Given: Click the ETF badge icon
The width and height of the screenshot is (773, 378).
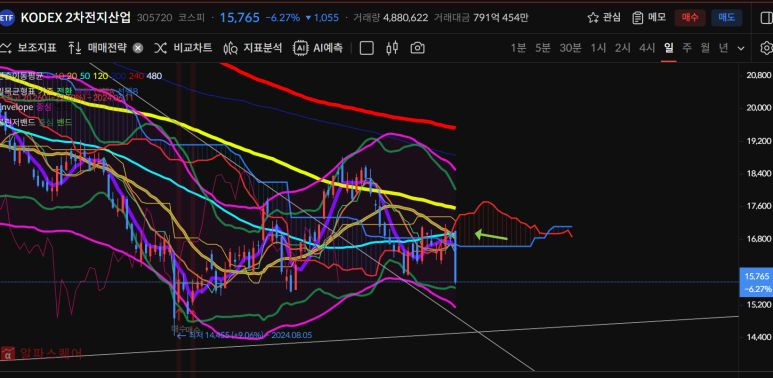Looking at the screenshot, I should pos(7,19).
